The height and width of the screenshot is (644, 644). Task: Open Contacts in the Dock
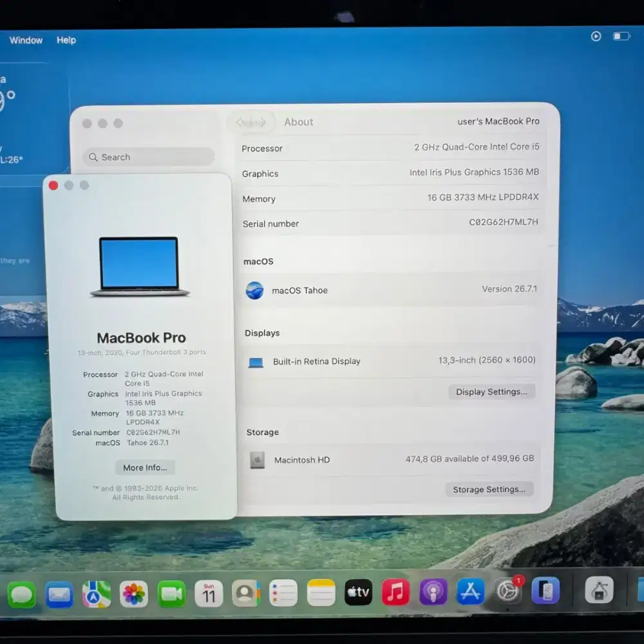click(246, 593)
